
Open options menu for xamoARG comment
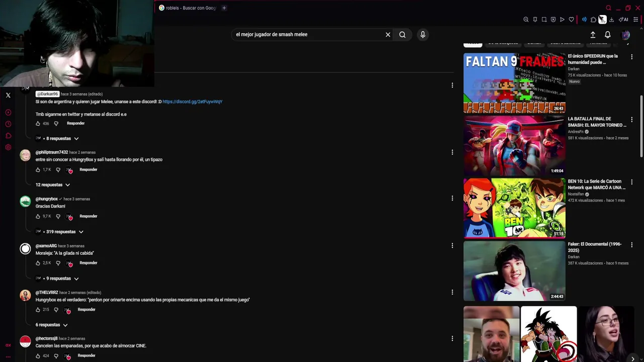tap(452, 245)
